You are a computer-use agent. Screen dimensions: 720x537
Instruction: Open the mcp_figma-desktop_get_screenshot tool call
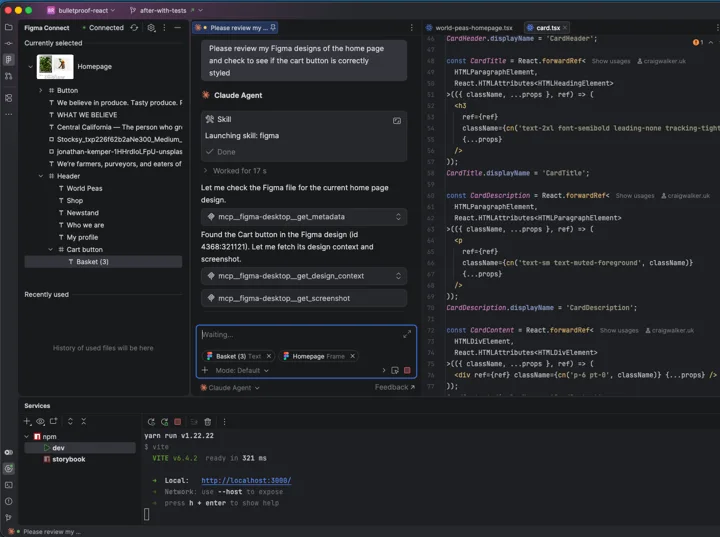[x=304, y=298]
